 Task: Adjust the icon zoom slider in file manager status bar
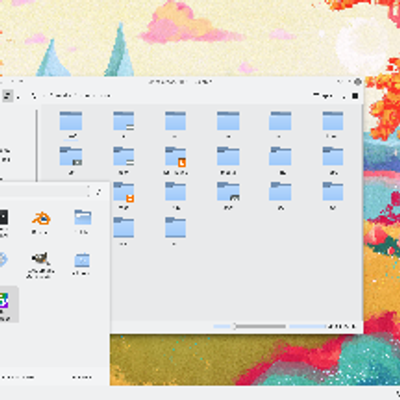click(249, 326)
